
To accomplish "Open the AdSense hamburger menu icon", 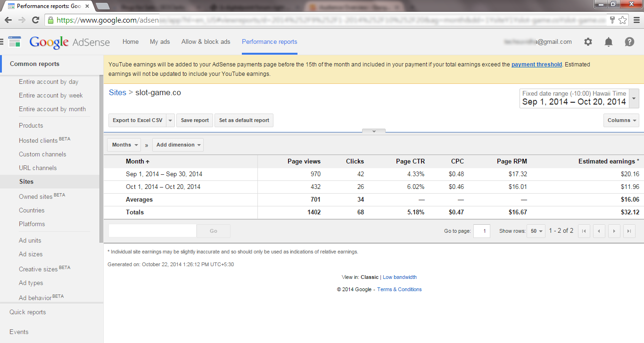I will click(1, 41).
